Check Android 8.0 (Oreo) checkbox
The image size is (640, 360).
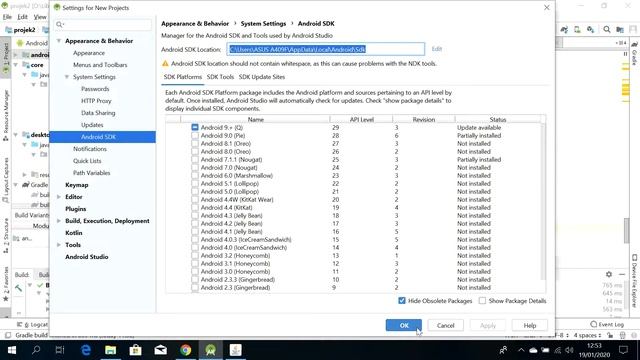point(195,151)
